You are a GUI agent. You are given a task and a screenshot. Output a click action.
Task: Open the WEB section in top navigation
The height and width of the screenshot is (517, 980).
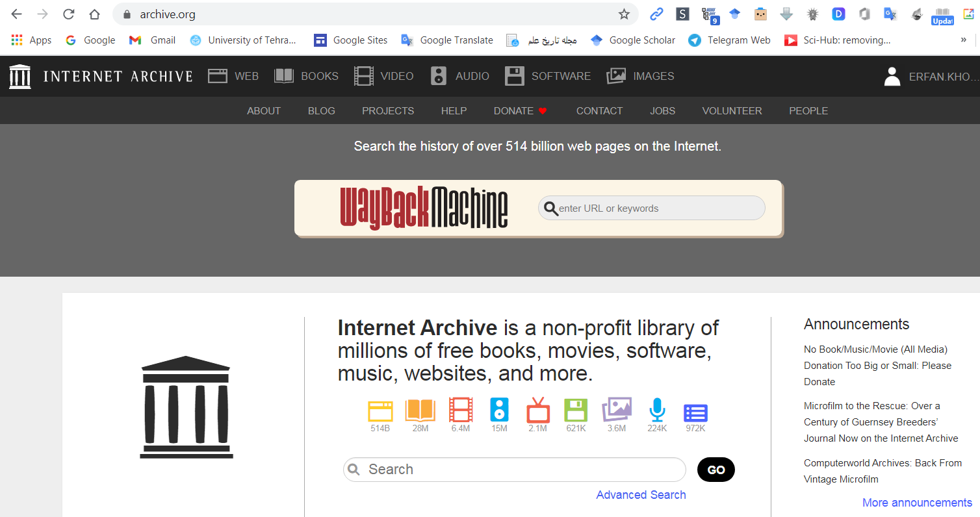(x=233, y=76)
